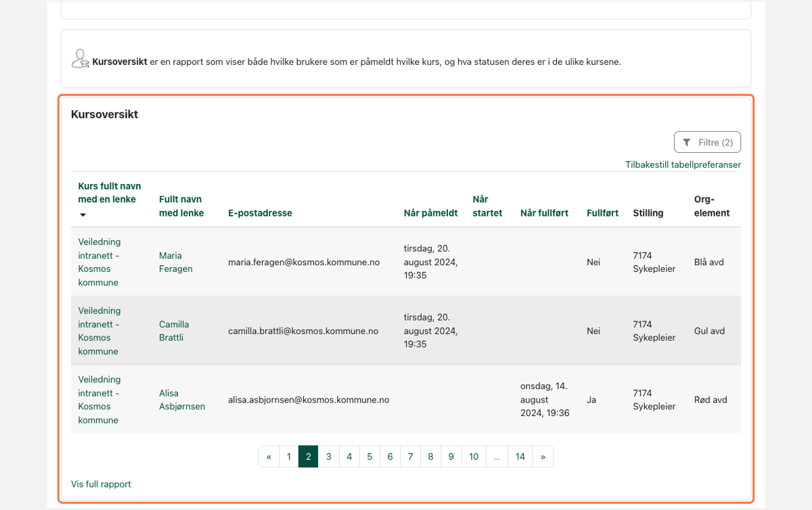Sort by Fullført column header

click(x=602, y=212)
